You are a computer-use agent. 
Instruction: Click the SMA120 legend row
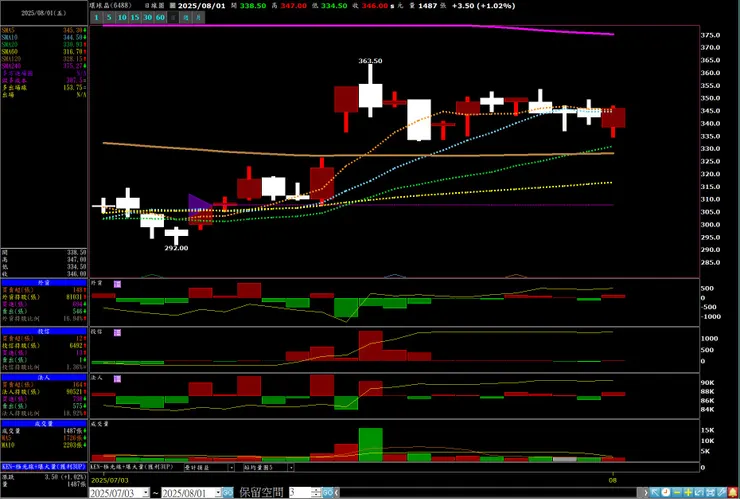[x=44, y=59]
